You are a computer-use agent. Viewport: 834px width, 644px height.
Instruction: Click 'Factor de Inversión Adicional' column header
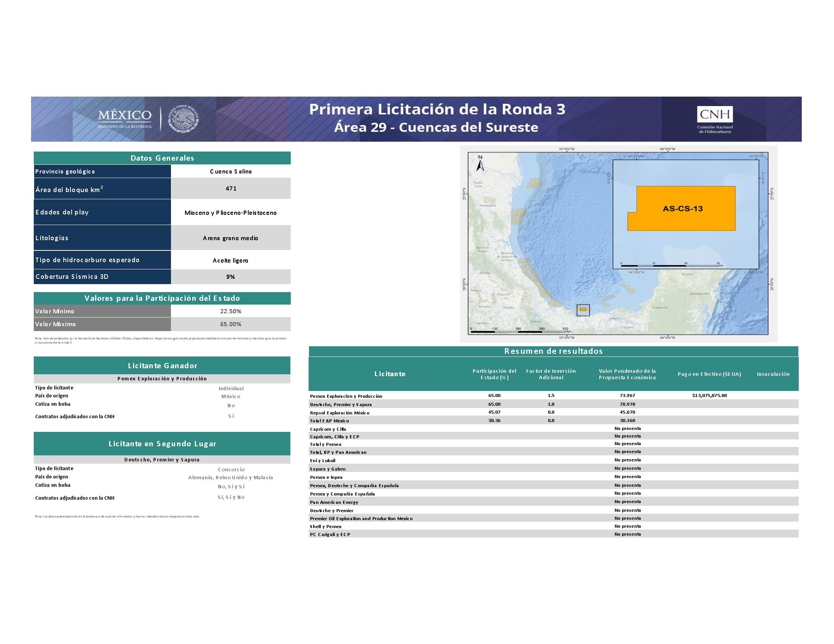pyautogui.click(x=551, y=374)
